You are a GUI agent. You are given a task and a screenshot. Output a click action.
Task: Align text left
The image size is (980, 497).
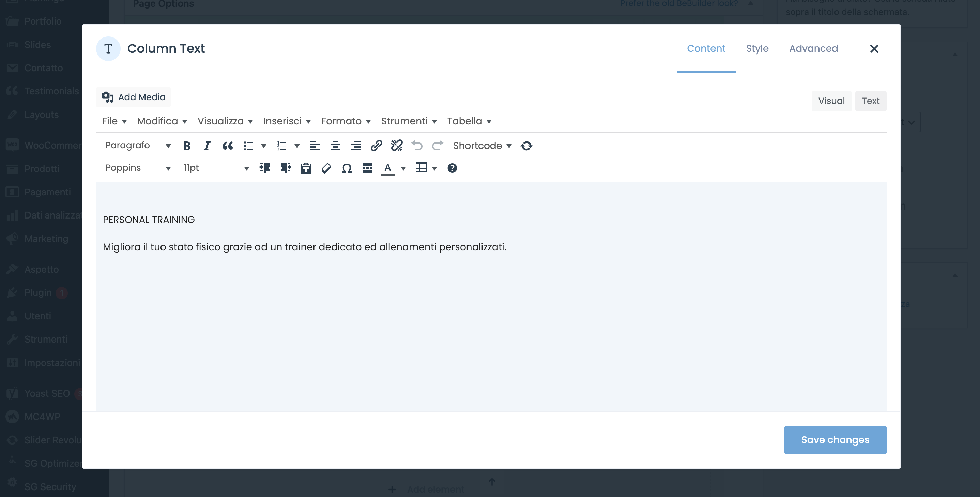(315, 146)
